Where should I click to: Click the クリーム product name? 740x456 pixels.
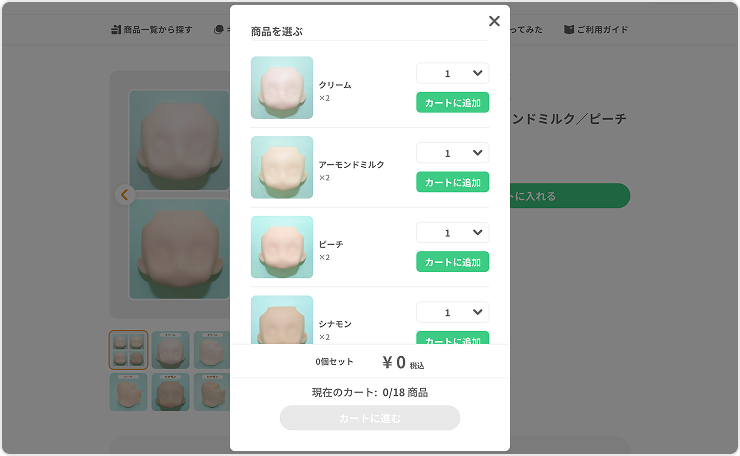[x=335, y=85]
